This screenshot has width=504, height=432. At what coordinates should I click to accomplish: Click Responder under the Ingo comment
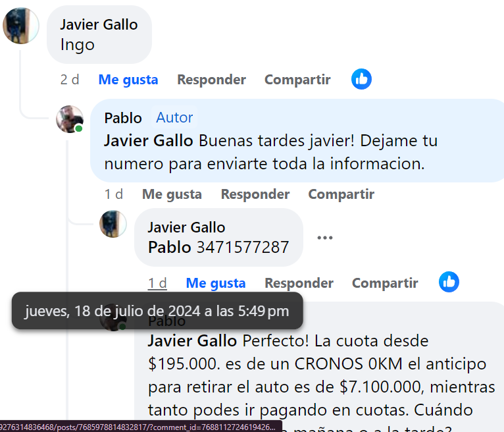(x=211, y=80)
